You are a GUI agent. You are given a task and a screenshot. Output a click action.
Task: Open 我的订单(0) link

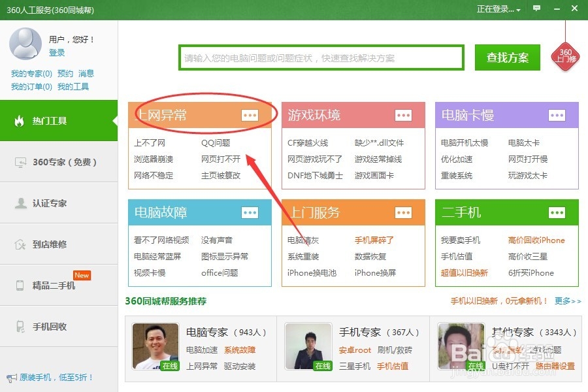click(x=31, y=87)
